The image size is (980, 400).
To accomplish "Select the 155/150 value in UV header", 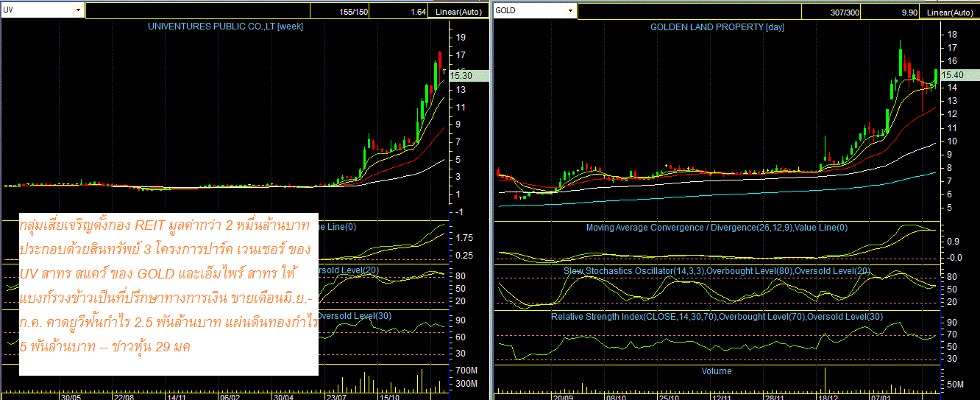I will pos(355,12).
